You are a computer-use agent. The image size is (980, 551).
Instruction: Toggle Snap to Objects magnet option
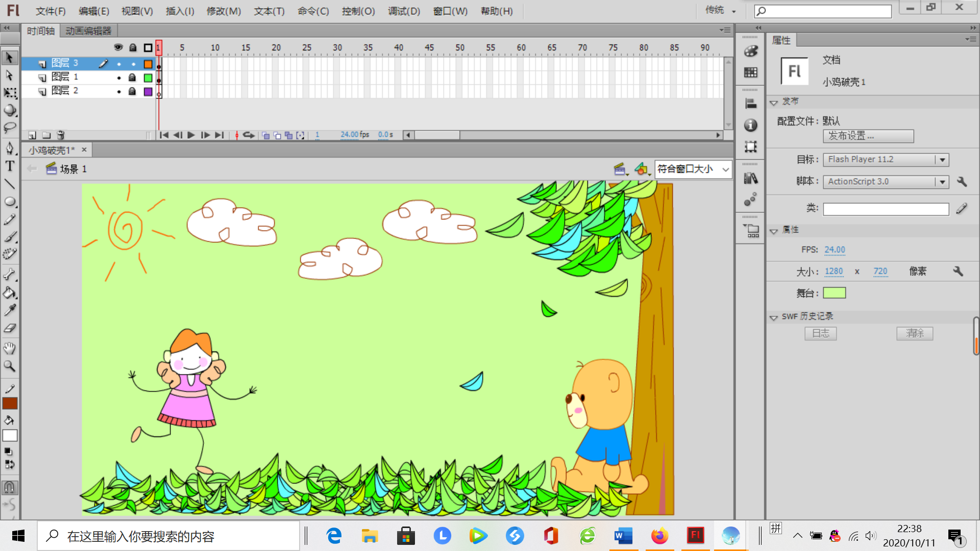pos(9,487)
